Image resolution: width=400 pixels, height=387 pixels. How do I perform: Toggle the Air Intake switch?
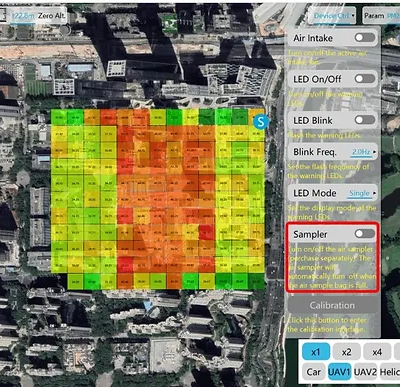point(364,38)
